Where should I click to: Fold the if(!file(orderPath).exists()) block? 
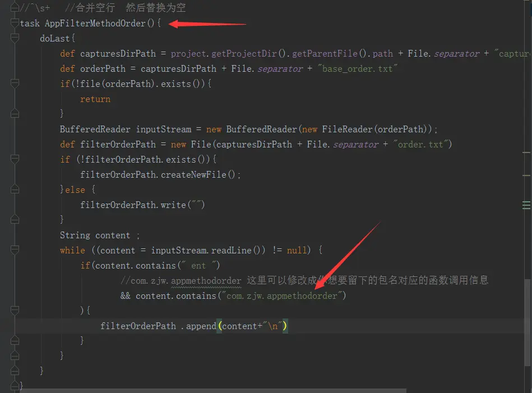[15, 84]
